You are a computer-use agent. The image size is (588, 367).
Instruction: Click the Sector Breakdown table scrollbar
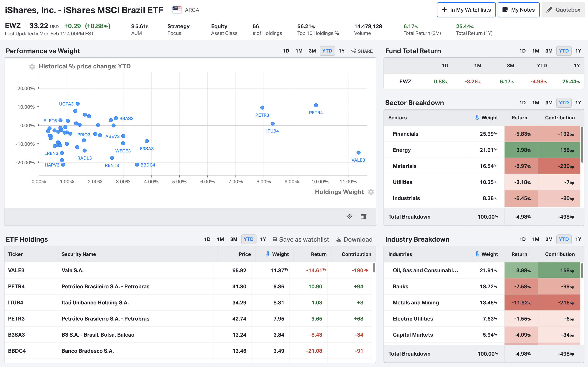tap(582, 144)
